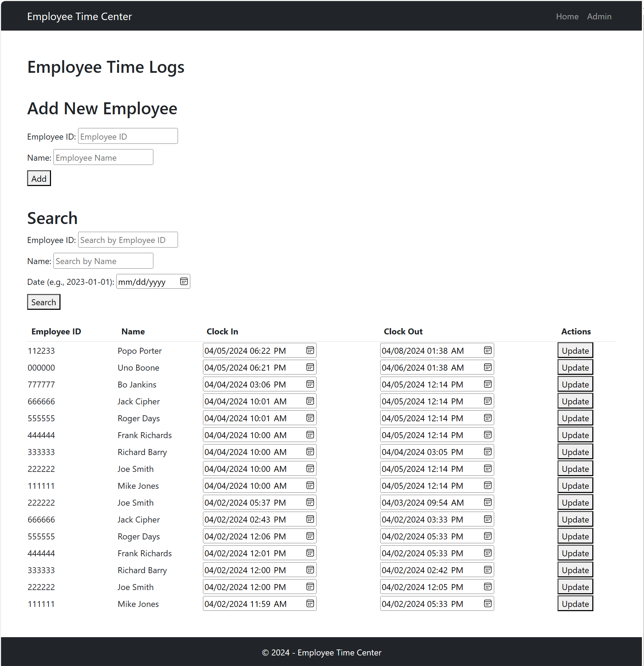
Task: Click the Name column header
Action: click(x=133, y=332)
